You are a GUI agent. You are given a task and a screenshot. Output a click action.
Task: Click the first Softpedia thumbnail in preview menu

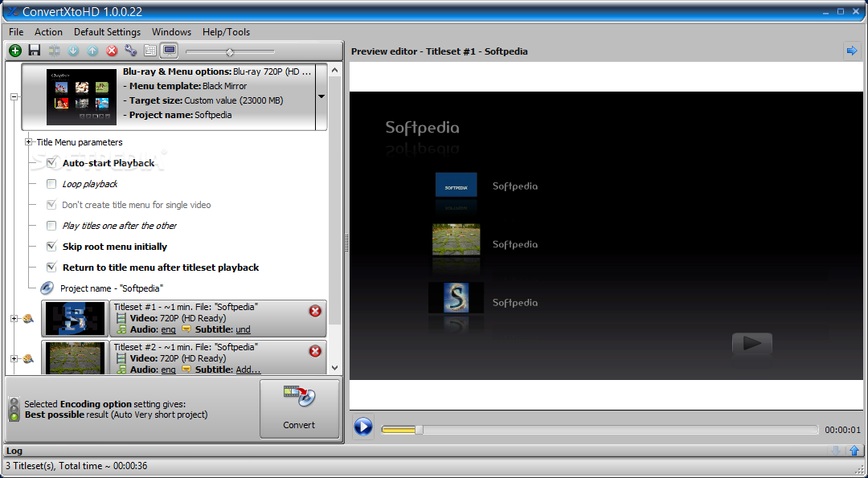(x=457, y=185)
